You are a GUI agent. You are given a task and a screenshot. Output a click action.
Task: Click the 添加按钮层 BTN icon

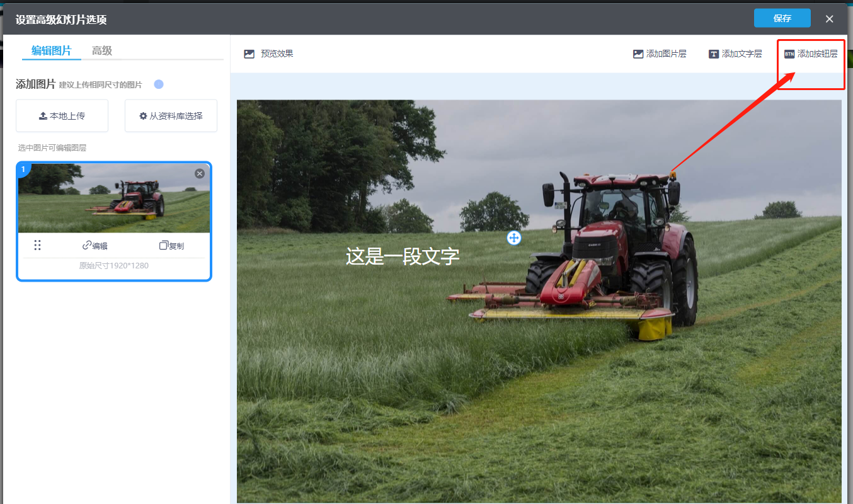tap(789, 54)
